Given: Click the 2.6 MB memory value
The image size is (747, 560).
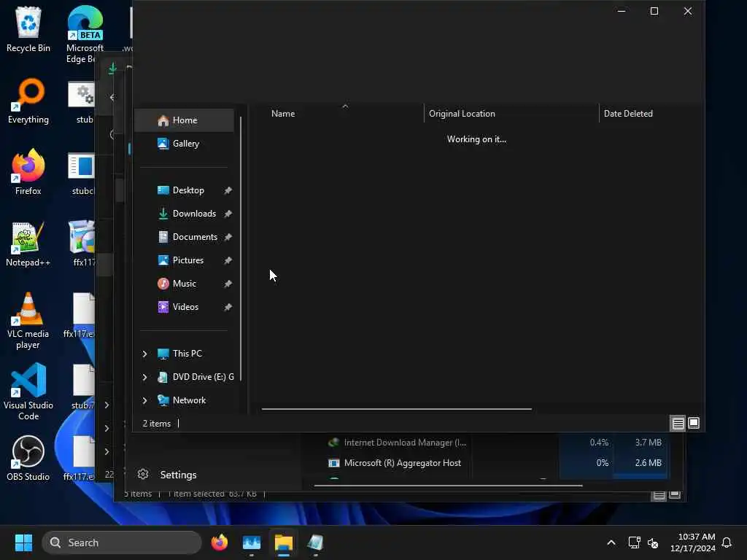Looking at the screenshot, I should pyautogui.click(x=648, y=463).
